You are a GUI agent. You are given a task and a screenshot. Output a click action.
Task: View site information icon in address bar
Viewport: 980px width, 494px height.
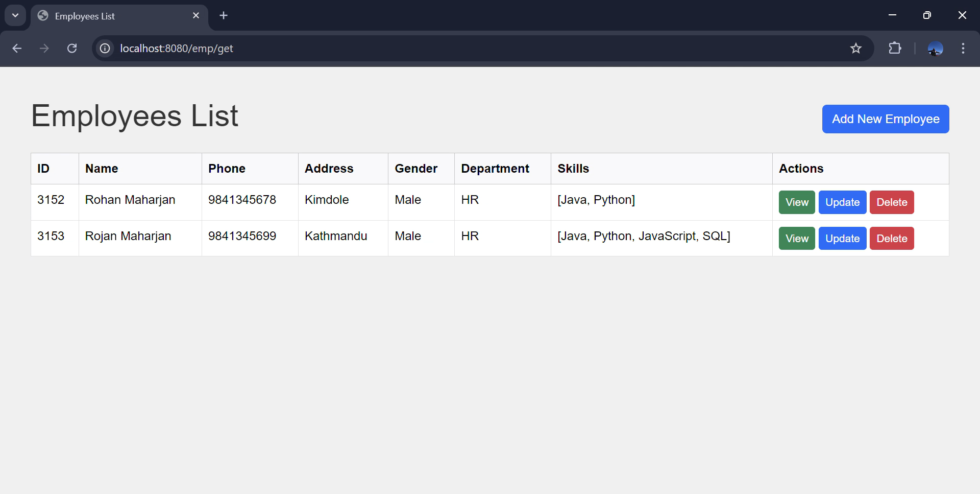pos(105,48)
